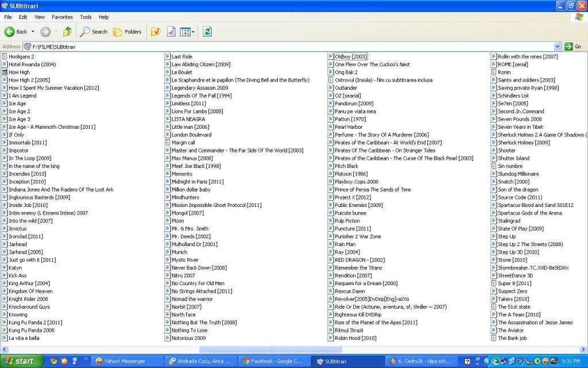Go up one folder level
This screenshot has width=588, height=368.
point(67,32)
